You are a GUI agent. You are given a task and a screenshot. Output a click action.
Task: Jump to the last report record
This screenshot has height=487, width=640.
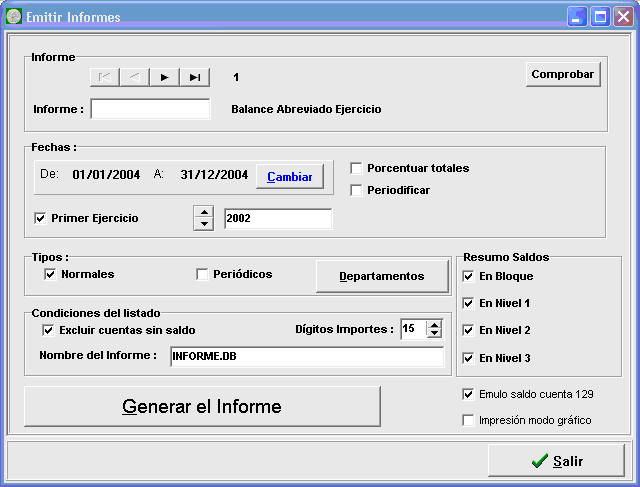pos(194,77)
